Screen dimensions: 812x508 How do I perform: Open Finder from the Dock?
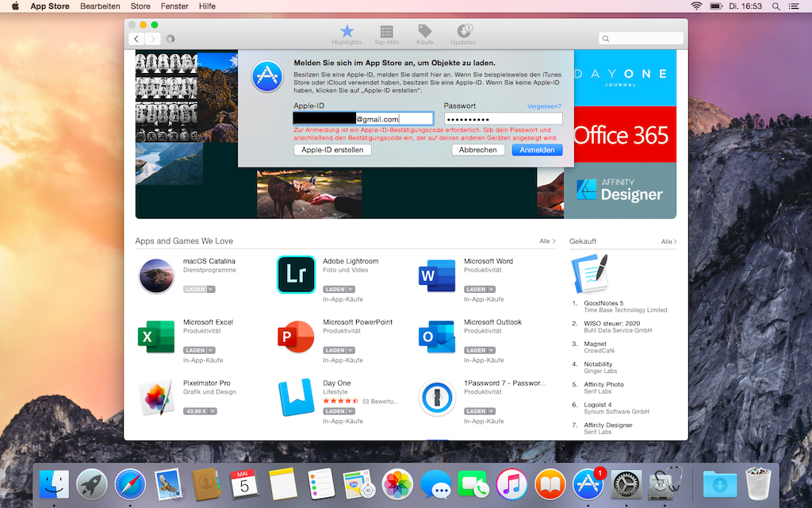coord(54,484)
